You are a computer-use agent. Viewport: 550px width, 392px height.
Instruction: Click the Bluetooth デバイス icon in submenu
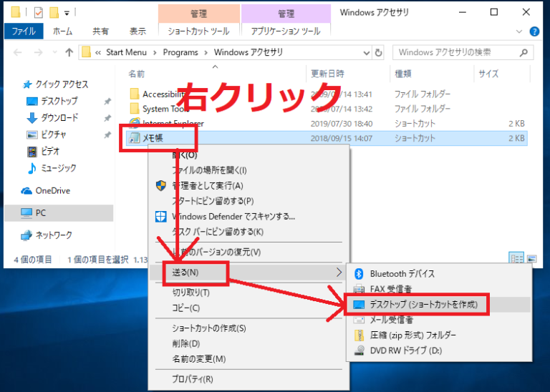360,273
